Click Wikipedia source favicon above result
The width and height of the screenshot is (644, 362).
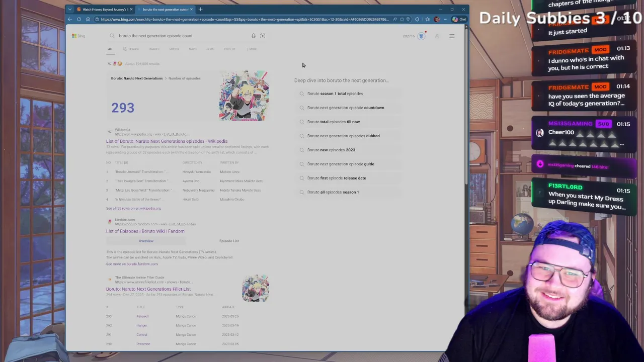pos(109,132)
